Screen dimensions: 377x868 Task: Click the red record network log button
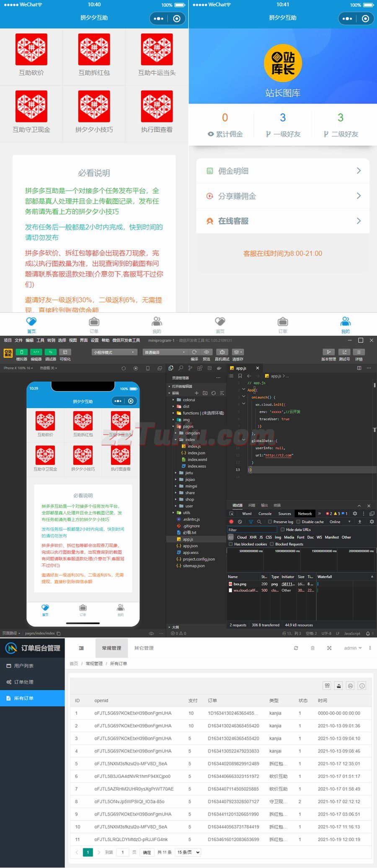[x=231, y=522]
